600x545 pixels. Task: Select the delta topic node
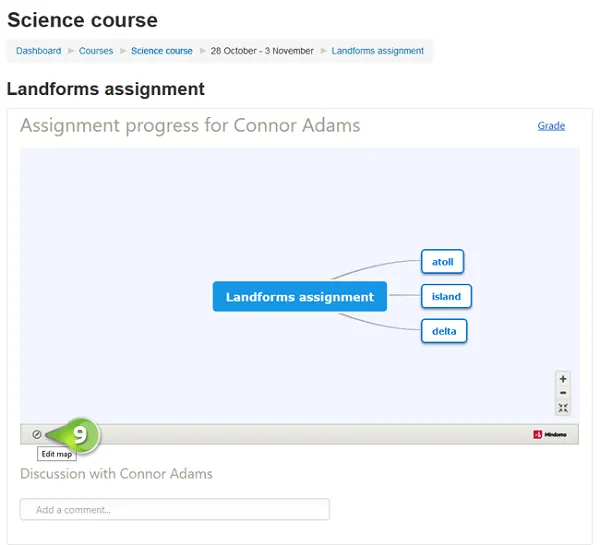(x=444, y=331)
